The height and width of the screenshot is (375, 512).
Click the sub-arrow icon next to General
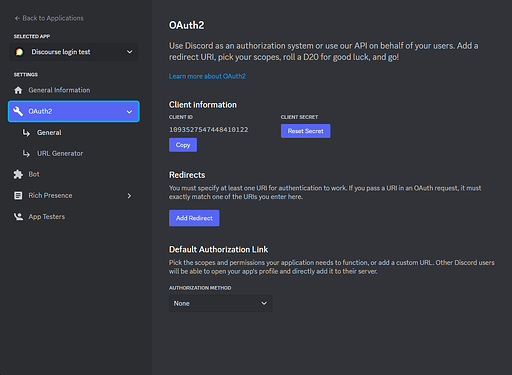(26, 133)
